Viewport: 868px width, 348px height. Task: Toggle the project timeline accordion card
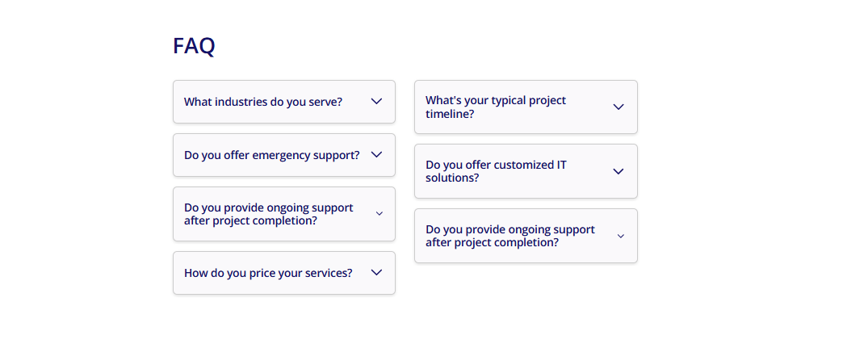coord(526,107)
